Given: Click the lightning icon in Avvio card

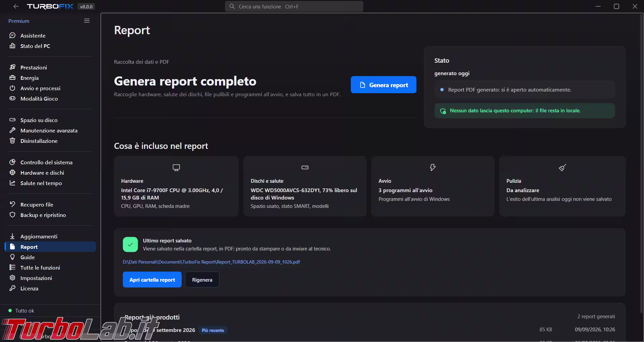Looking at the screenshot, I should tap(433, 167).
